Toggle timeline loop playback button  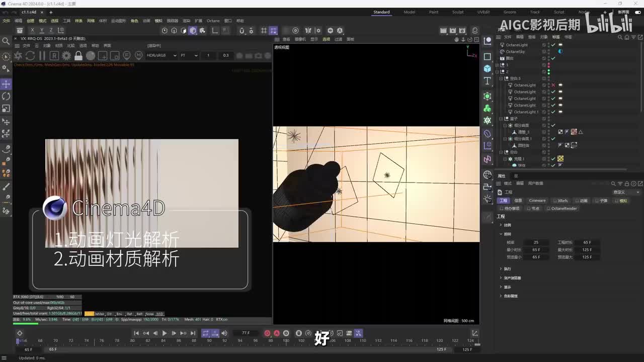pyautogui.click(x=205, y=333)
